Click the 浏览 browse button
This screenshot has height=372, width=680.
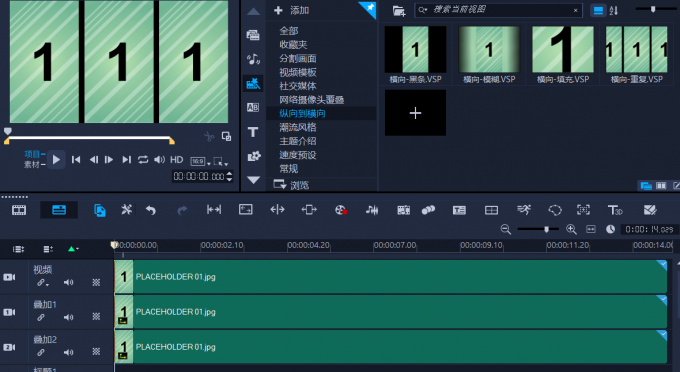point(291,185)
